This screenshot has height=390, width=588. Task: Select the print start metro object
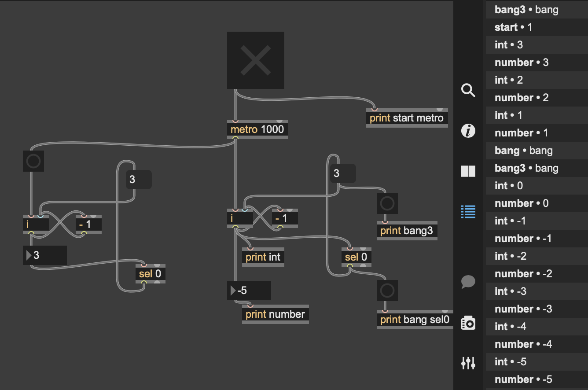point(407,118)
